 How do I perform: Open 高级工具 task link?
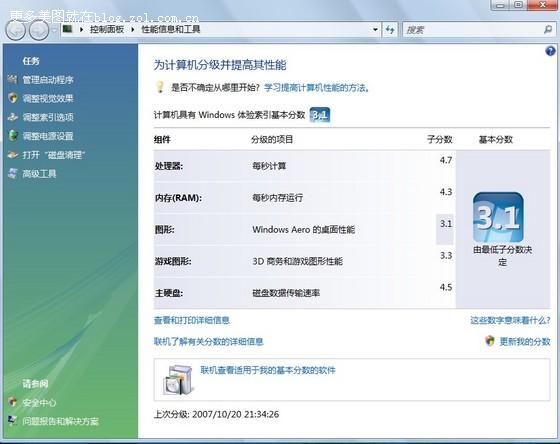pyautogui.click(x=39, y=174)
